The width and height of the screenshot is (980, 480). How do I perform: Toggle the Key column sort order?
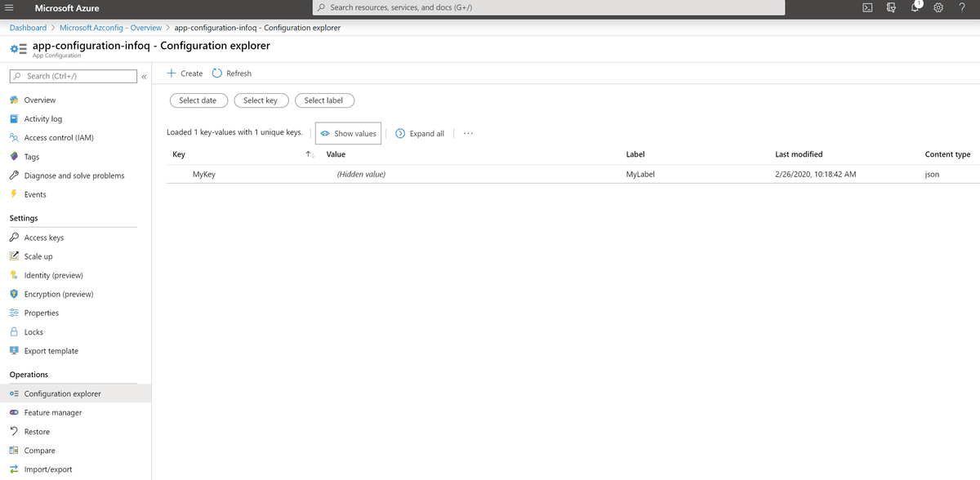(x=309, y=153)
